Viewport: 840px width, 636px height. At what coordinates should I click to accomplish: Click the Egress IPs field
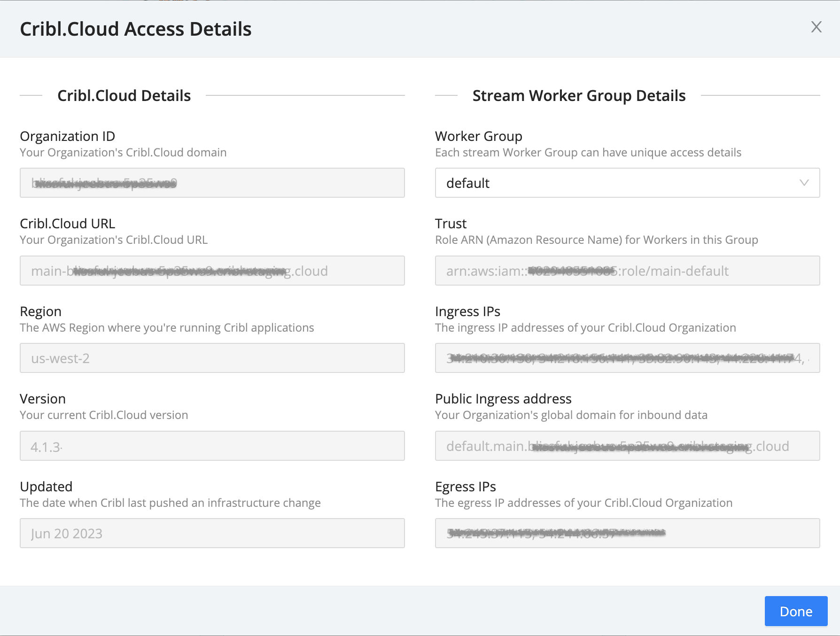[x=627, y=533]
